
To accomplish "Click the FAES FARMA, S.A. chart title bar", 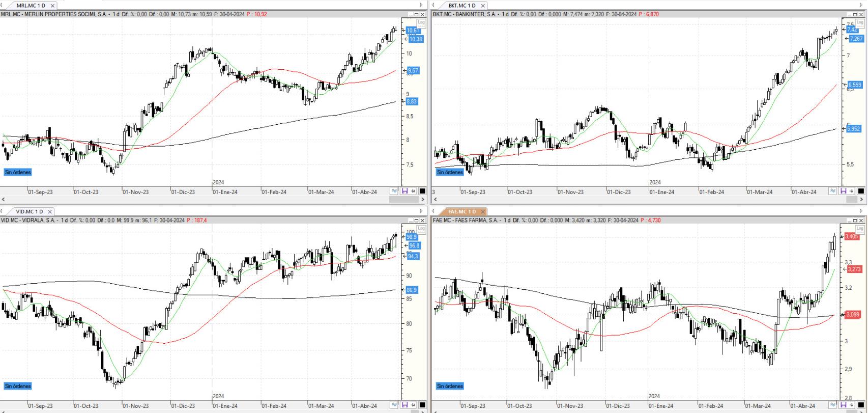I will [649, 221].
